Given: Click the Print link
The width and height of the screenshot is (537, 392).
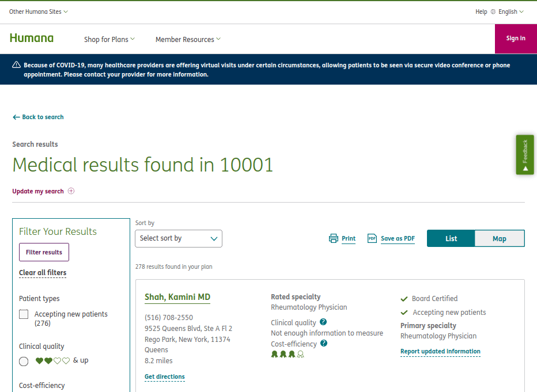Looking at the screenshot, I should 349,238.
